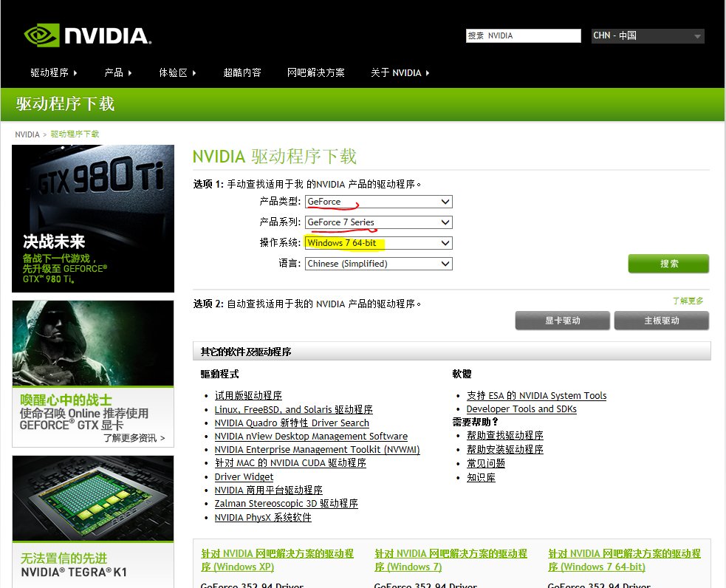Click the green 搜索 button
The width and height of the screenshot is (726, 588).
click(668, 263)
